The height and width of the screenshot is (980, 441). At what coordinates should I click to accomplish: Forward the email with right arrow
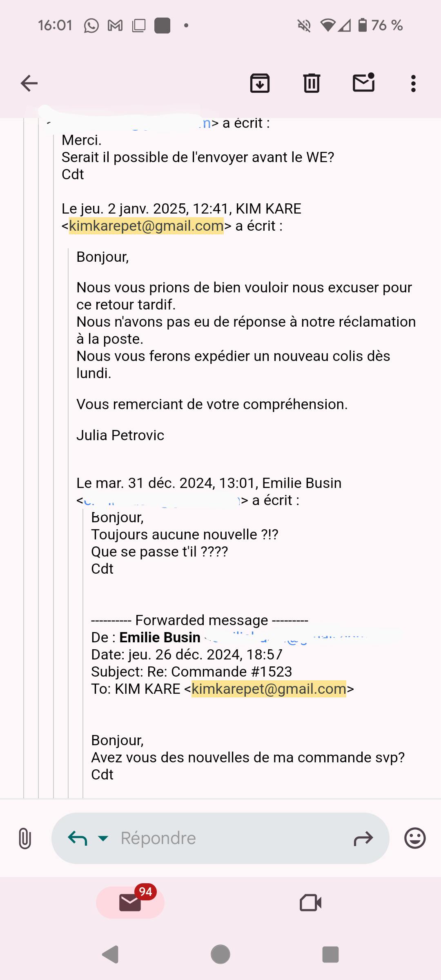point(363,838)
